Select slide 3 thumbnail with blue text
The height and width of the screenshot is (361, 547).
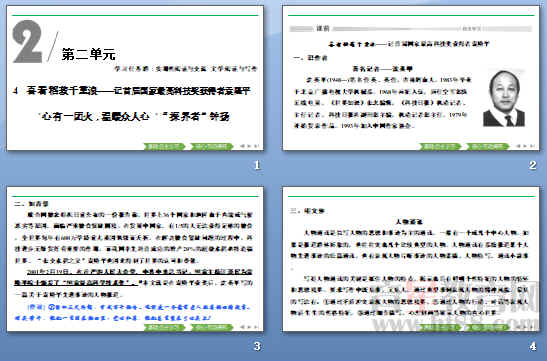click(135, 259)
